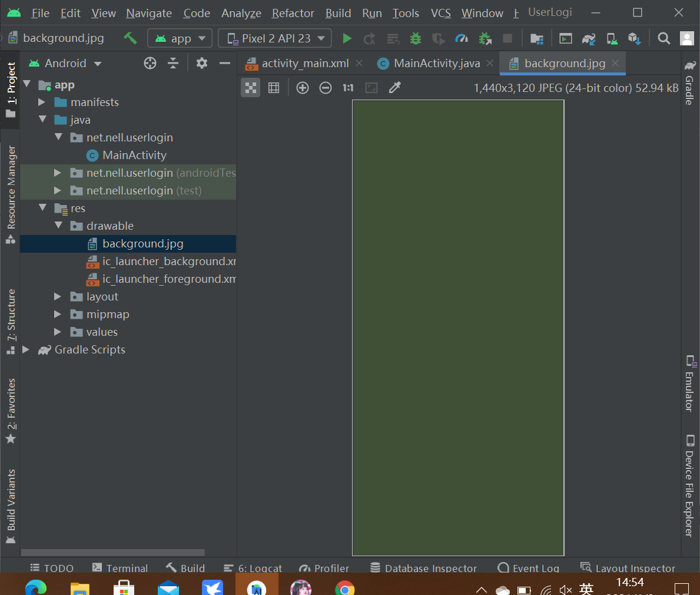This screenshot has width=700, height=595.
Task: Expand the layout folder
Action: 58,296
